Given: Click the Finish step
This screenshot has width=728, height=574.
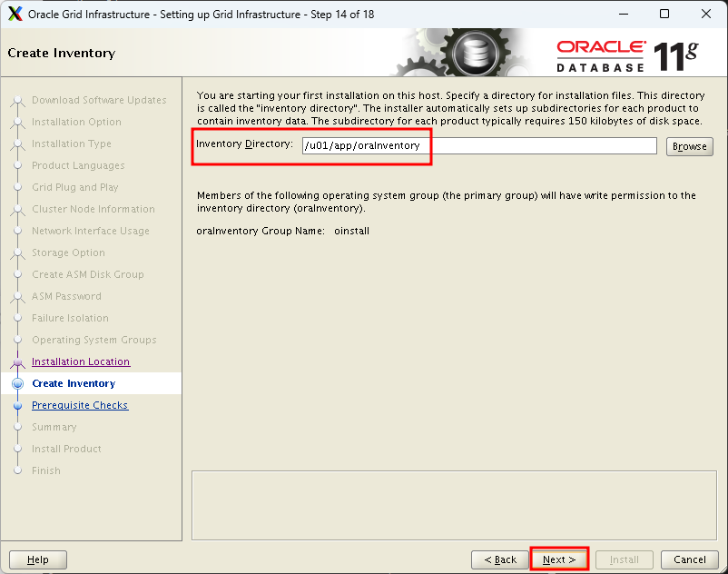Looking at the screenshot, I should tap(46, 470).
